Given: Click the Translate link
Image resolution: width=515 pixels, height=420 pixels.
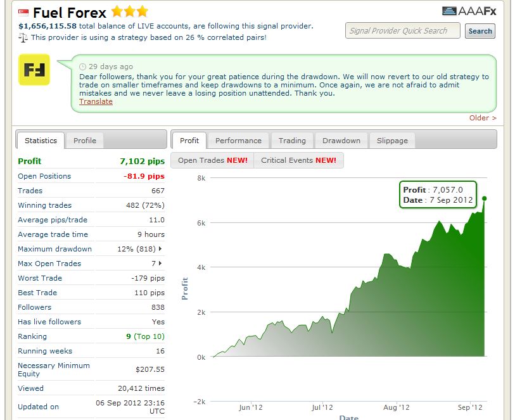Looking at the screenshot, I should [x=96, y=101].
